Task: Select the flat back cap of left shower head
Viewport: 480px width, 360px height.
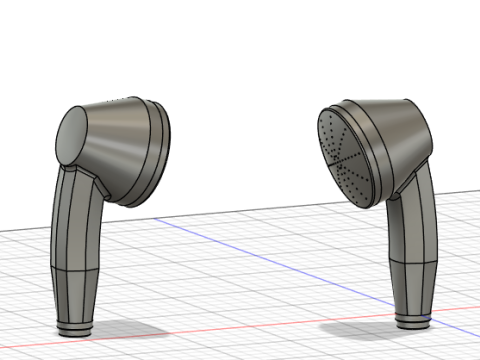Action: [x=71, y=136]
